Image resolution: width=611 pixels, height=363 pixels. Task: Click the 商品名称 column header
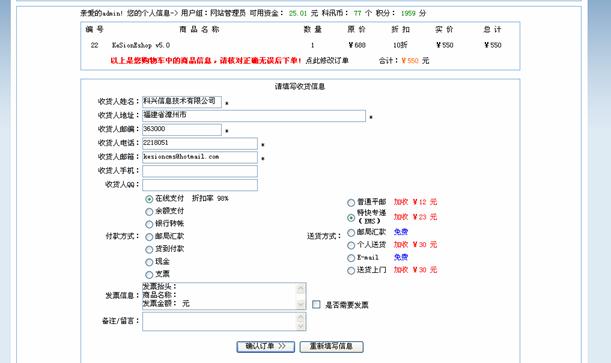199,29
